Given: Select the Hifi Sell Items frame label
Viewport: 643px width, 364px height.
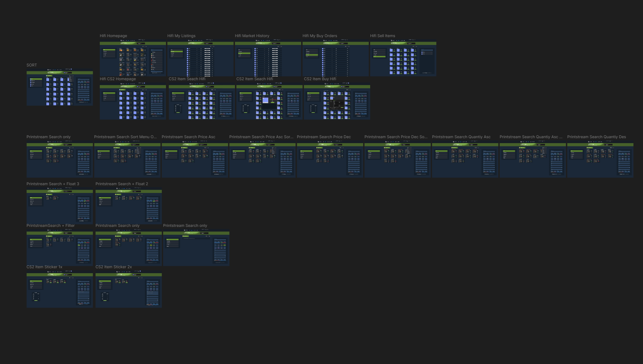Looking at the screenshot, I should coord(383,36).
